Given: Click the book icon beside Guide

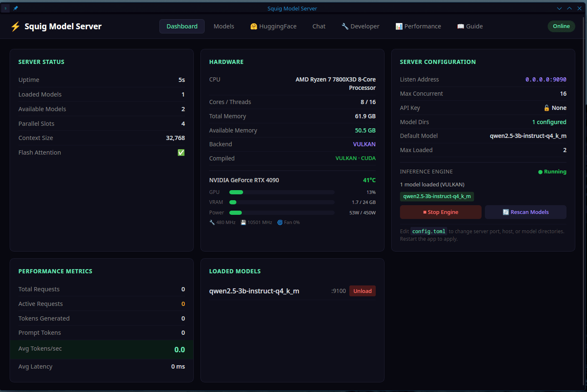Looking at the screenshot, I should pos(460,26).
